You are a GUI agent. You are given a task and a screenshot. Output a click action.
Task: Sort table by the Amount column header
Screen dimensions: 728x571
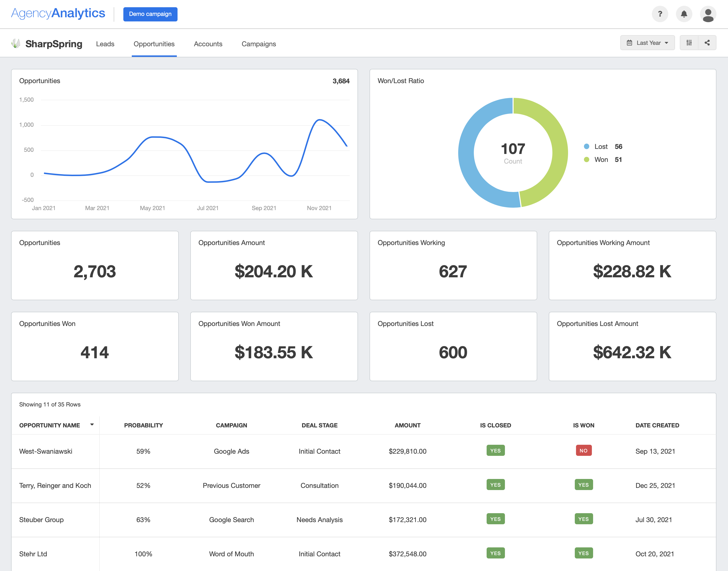pos(407,425)
